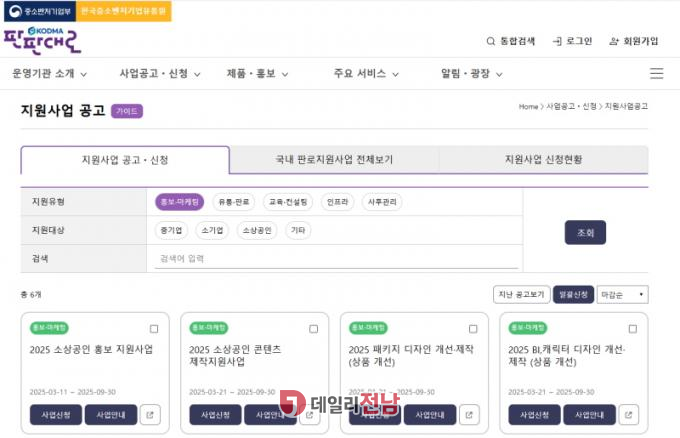
Task: Click the 통합검색 magnifier icon
Action: 490,41
